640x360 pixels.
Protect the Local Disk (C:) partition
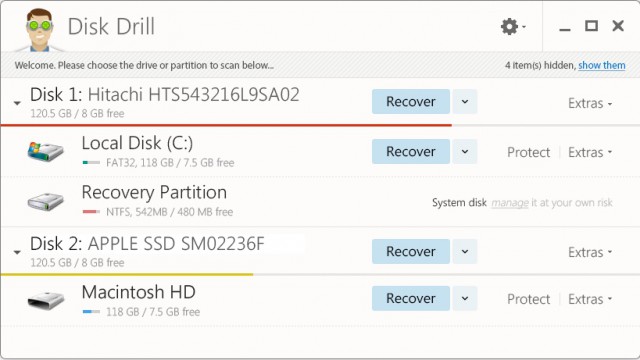[529, 152]
